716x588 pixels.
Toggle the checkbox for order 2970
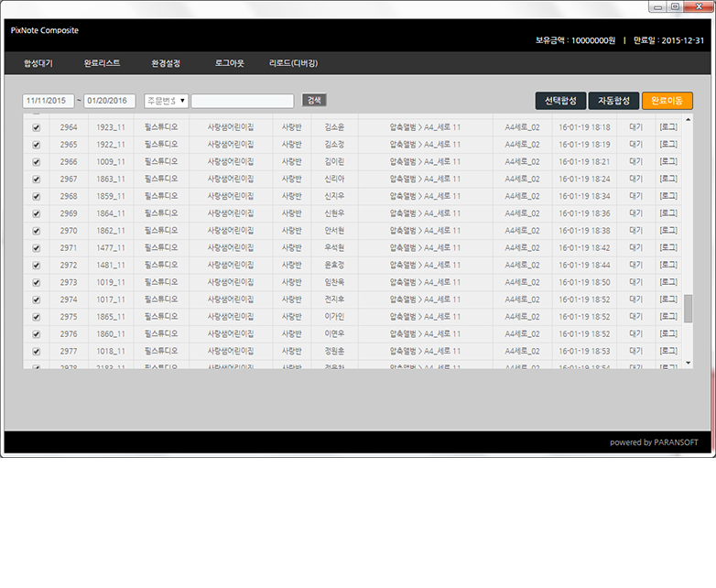coord(36,231)
